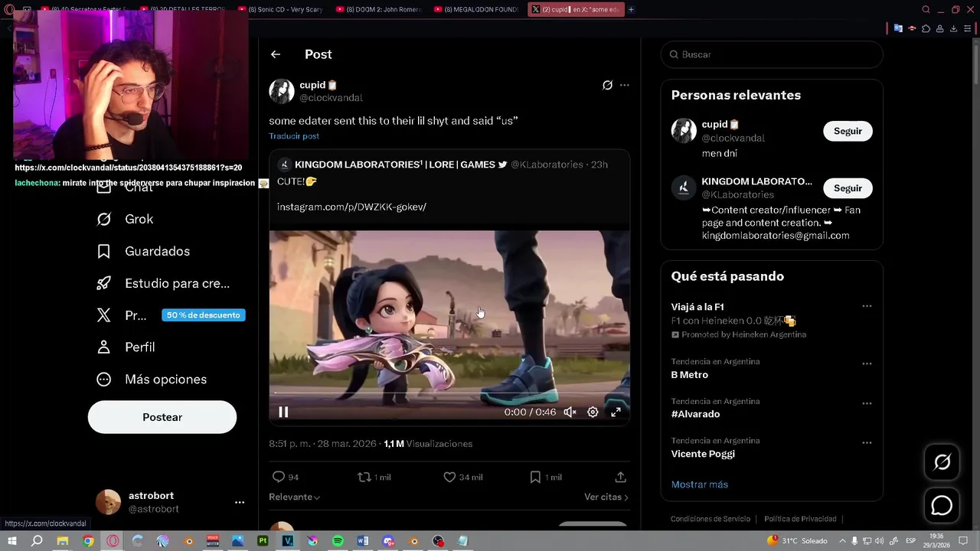Open options for B Metro trend
Viewport: 980px width, 551px height.
coord(867,364)
